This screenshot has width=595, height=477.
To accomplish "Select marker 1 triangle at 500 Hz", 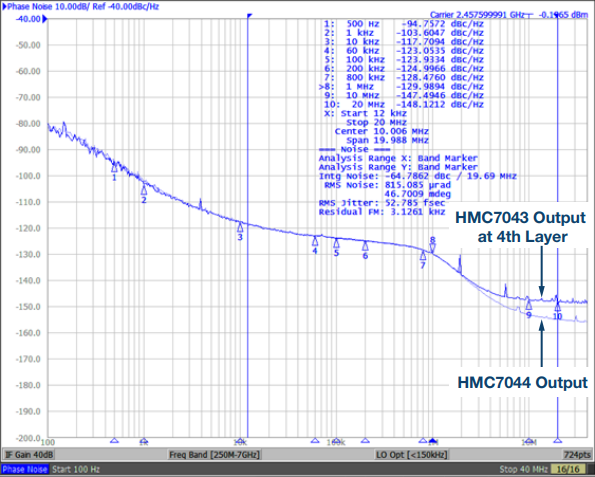I will click(x=114, y=168).
